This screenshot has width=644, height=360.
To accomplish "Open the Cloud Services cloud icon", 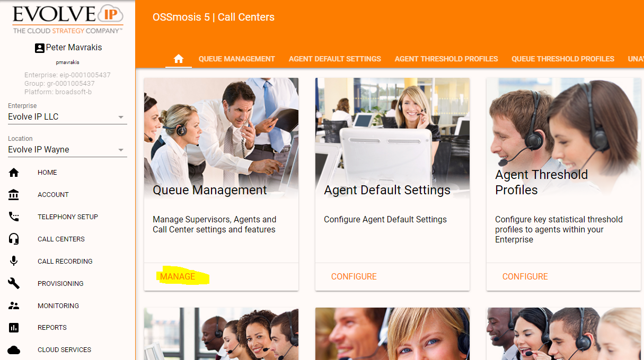I will click(14, 350).
